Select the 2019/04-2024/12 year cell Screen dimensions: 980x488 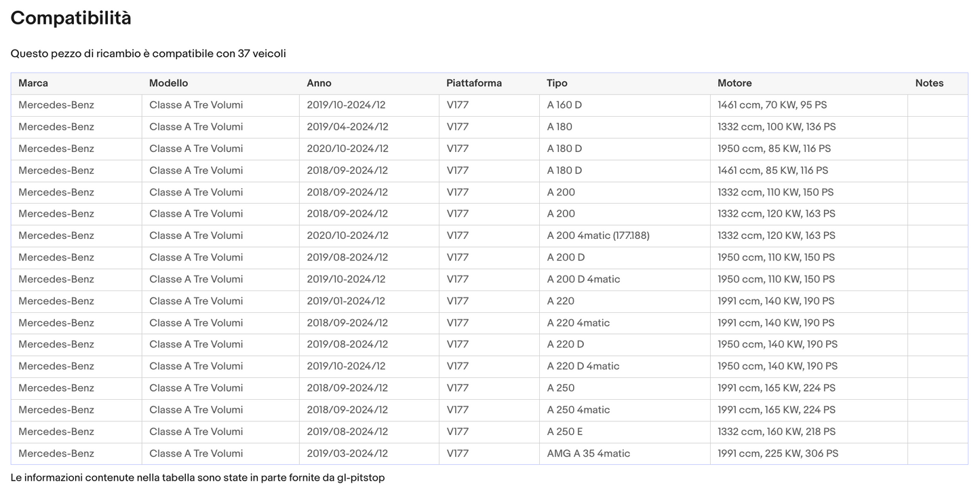(347, 127)
